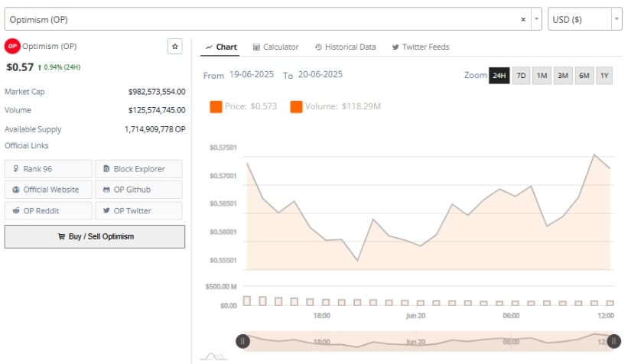Image resolution: width=631 pixels, height=364 pixels.
Task: Open the Historical Data tab
Action: [345, 47]
